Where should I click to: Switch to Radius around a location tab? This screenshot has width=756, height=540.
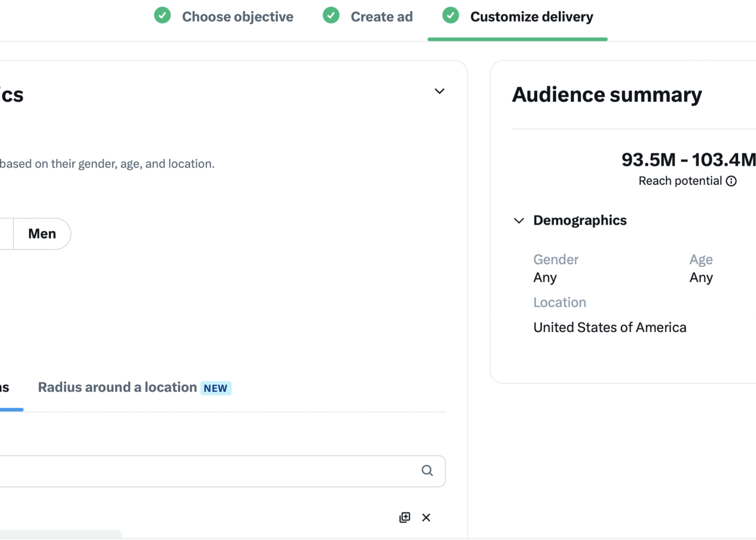click(117, 388)
